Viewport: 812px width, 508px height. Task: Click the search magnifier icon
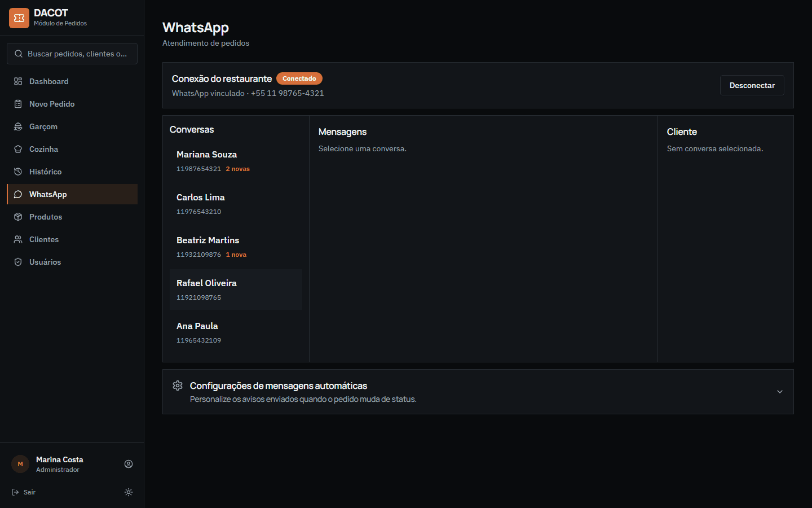coord(19,54)
